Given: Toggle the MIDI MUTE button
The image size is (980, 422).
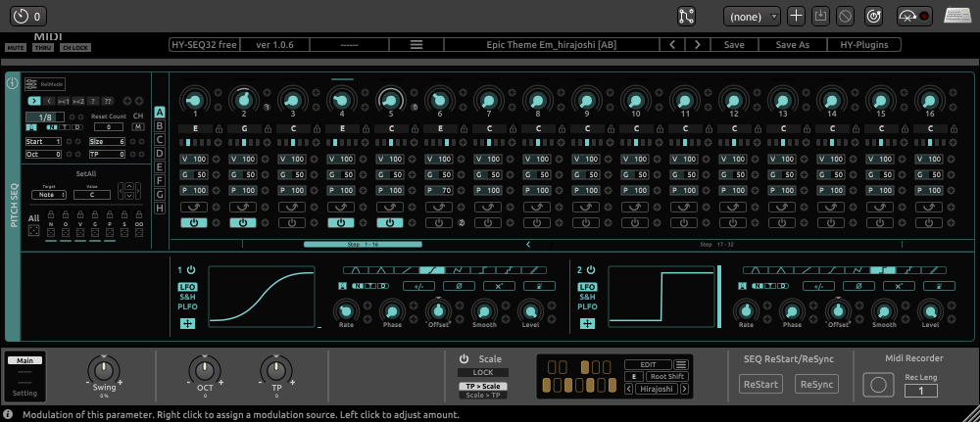Looking at the screenshot, I should coord(17,47).
